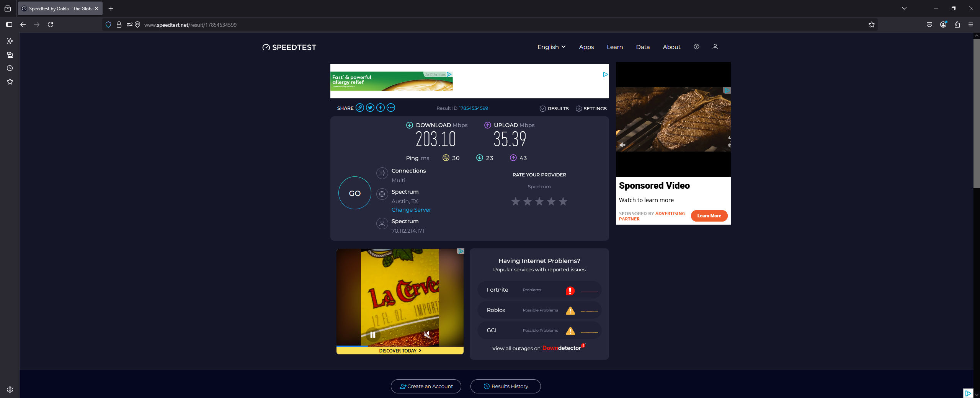Open a new browser tab

coord(111,8)
